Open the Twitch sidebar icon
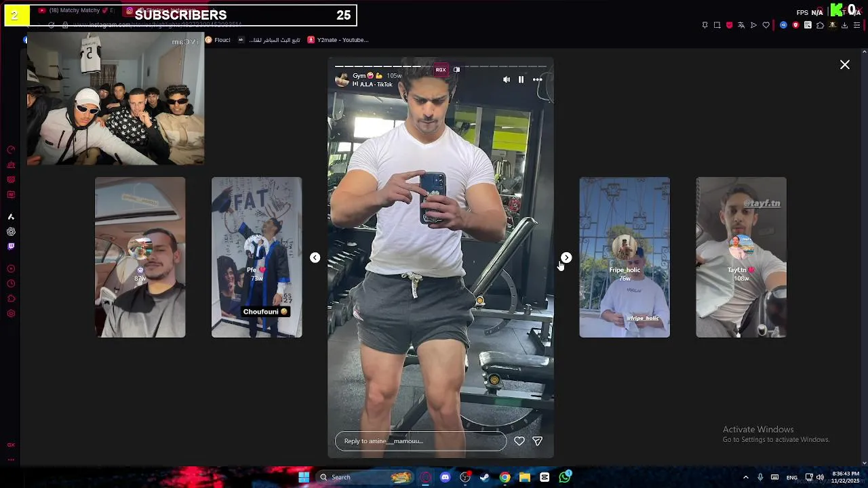The width and height of the screenshot is (868, 488). [x=11, y=247]
